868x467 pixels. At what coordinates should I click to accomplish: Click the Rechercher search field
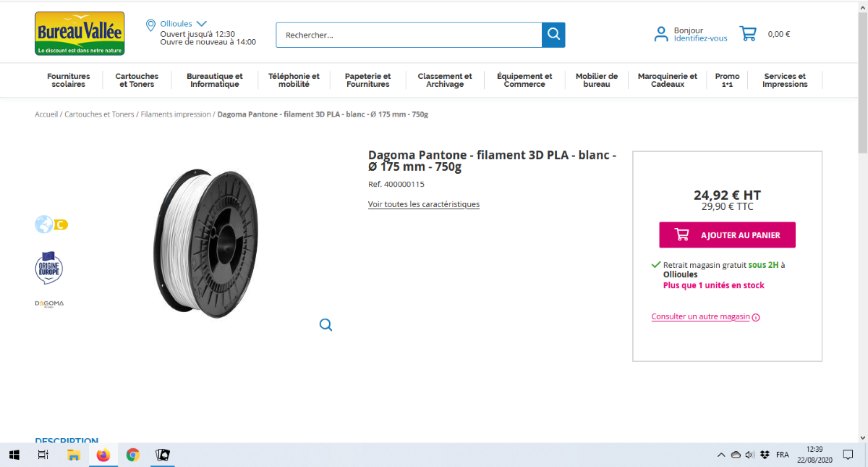pos(409,35)
